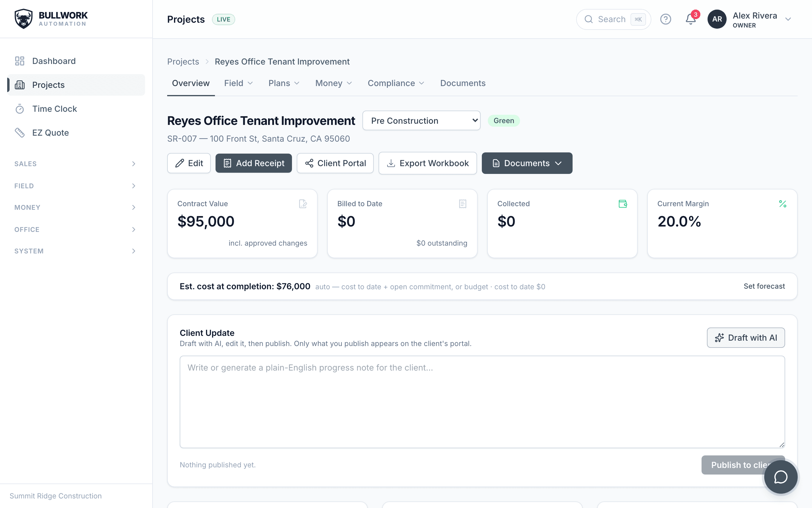Click Export Workbook
Viewport: 812px width, 508px height.
point(427,163)
